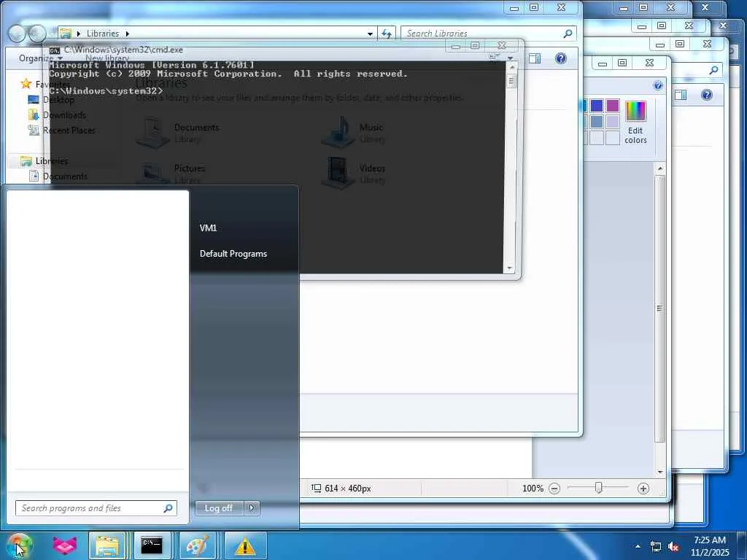Open the taskbar clock and date
The height and width of the screenshot is (560, 747).
tap(710, 546)
